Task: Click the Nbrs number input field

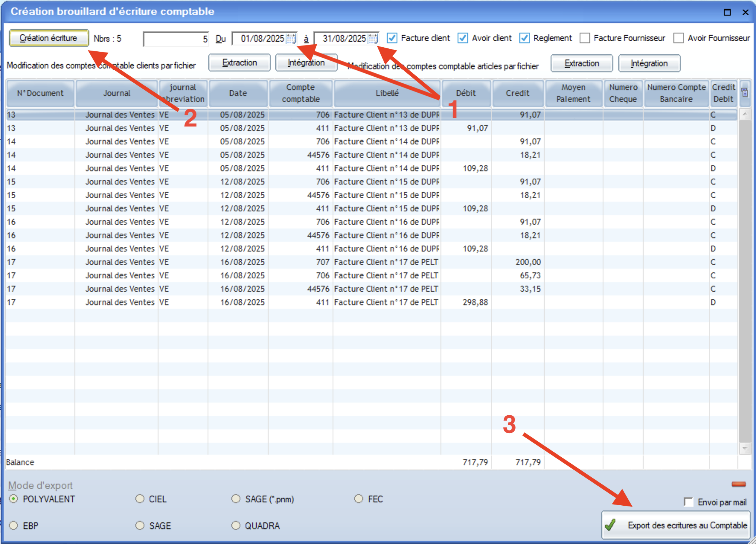Action: (176, 39)
